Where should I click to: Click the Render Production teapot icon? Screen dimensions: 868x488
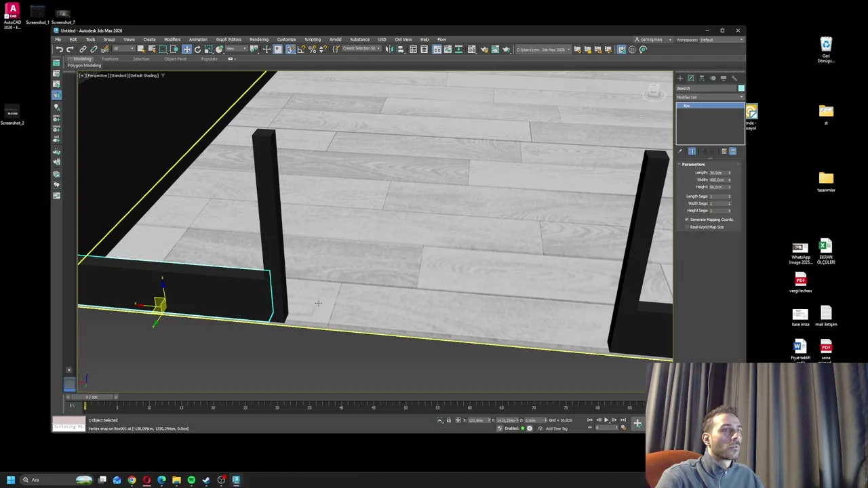tap(506, 49)
